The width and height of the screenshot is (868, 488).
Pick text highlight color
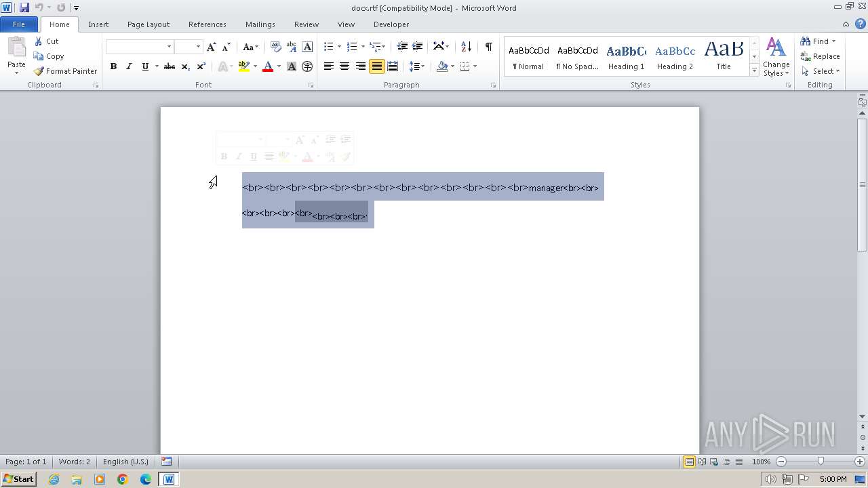click(x=244, y=66)
